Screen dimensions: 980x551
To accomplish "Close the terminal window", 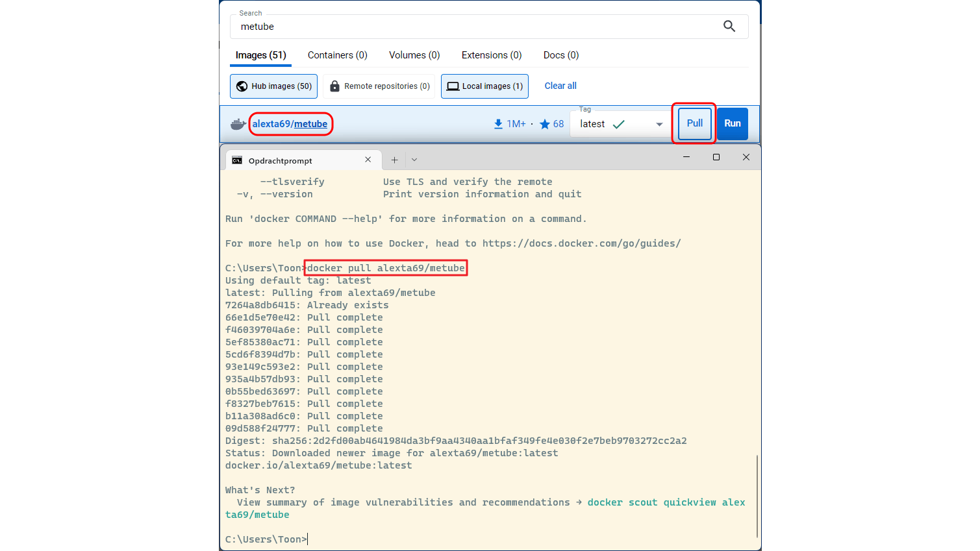I will (x=746, y=157).
